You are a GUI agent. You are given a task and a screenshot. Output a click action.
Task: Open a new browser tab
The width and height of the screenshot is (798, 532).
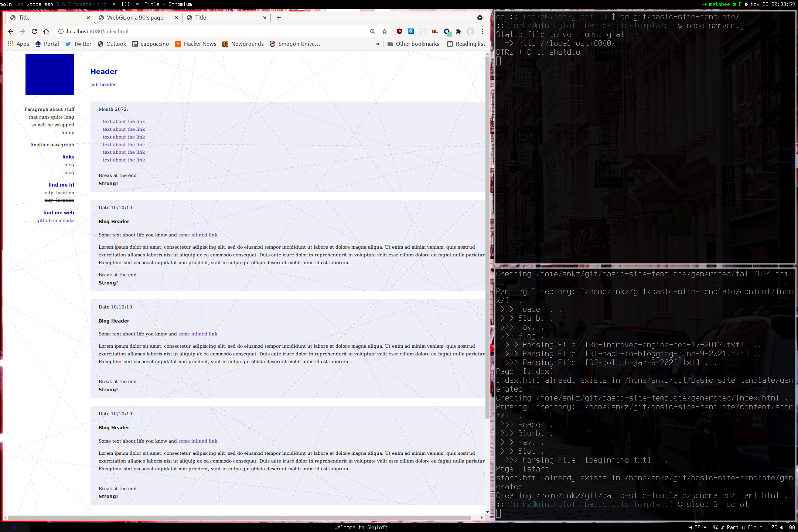click(x=279, y=18)
